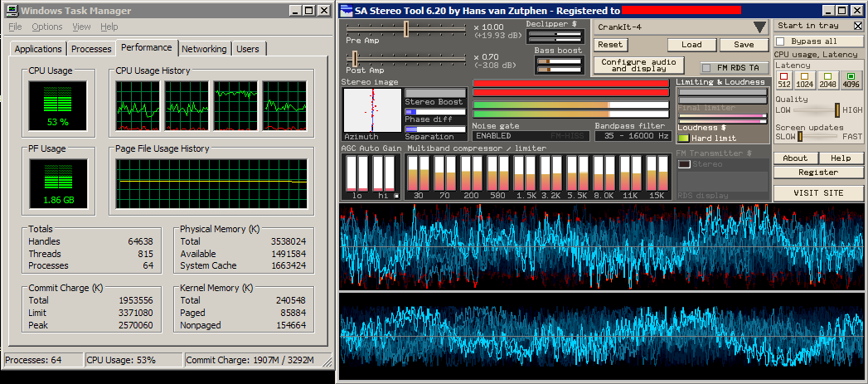
Task: Click the Phase diff bar
Action: pos(436,111)
